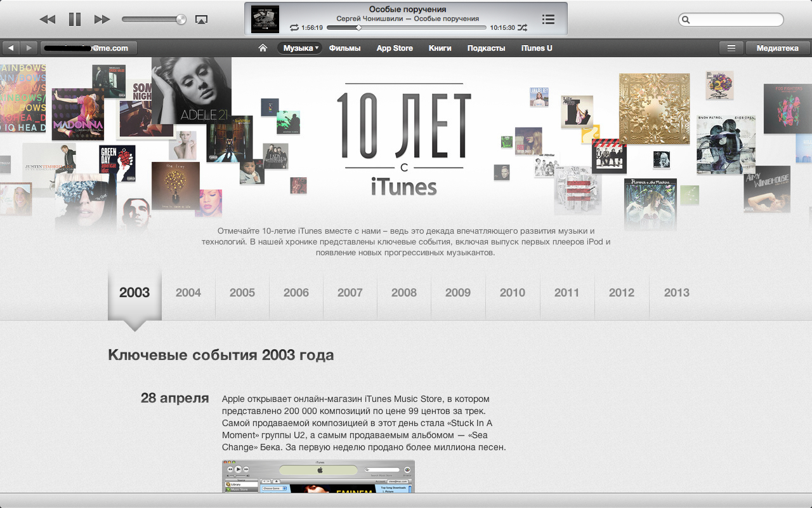The width and height of the screenshot is (812, 508).
Task: Click the store back arrow
Action: (11, 48)
